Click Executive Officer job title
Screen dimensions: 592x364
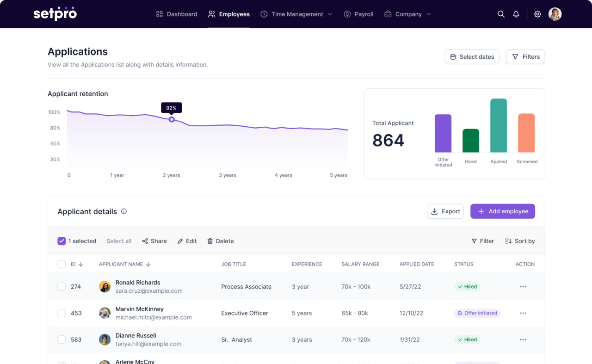[x=245, y=313]
